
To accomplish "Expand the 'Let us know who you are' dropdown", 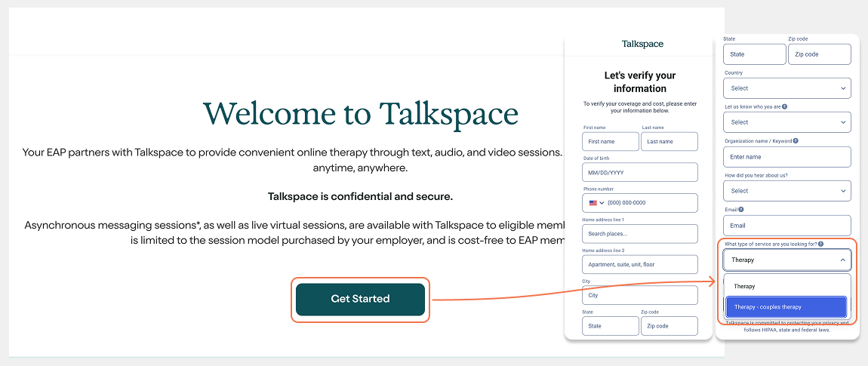I will 786,122.
